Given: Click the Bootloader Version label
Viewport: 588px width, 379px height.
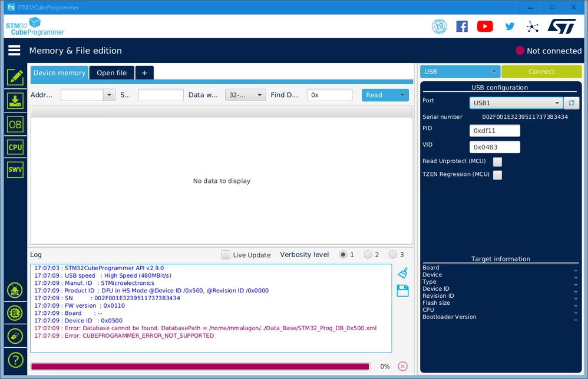Looking at the screenshot, I should click(x=450, y=317).
